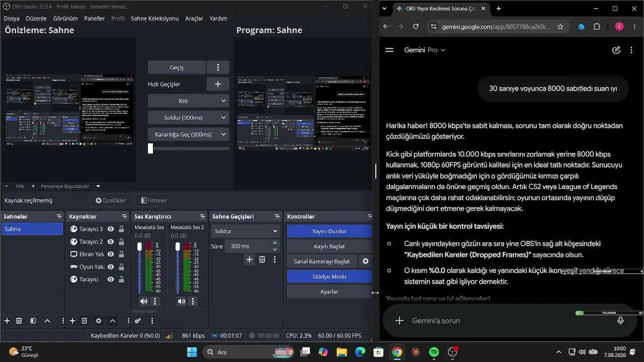Click Yayını Durdur to stop streaming
Screen dimensions: 644x362
click(329, 231)
